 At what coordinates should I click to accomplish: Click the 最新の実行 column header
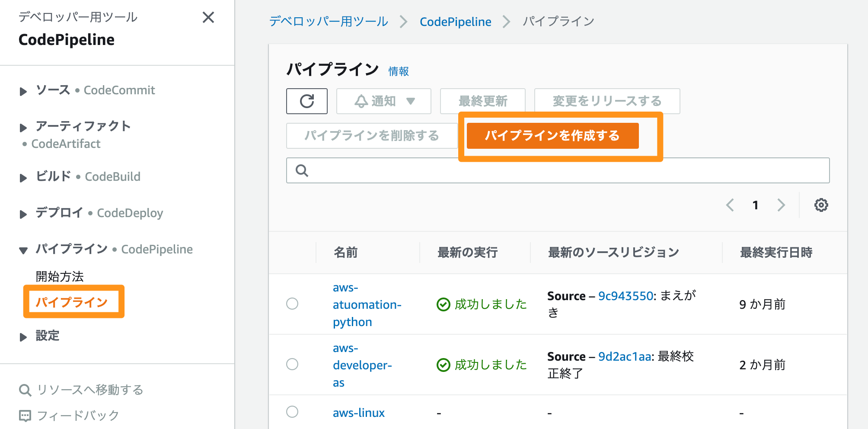tap(468, 252)
